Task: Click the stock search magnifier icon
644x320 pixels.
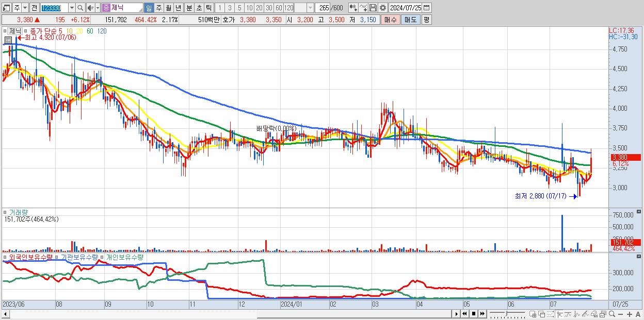Action: [x=81, y=8]
